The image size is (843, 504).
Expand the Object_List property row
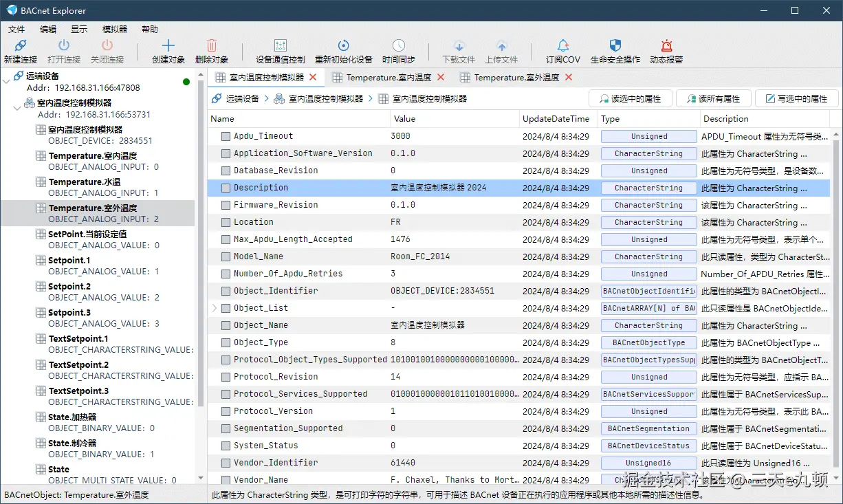coord(214,308)
